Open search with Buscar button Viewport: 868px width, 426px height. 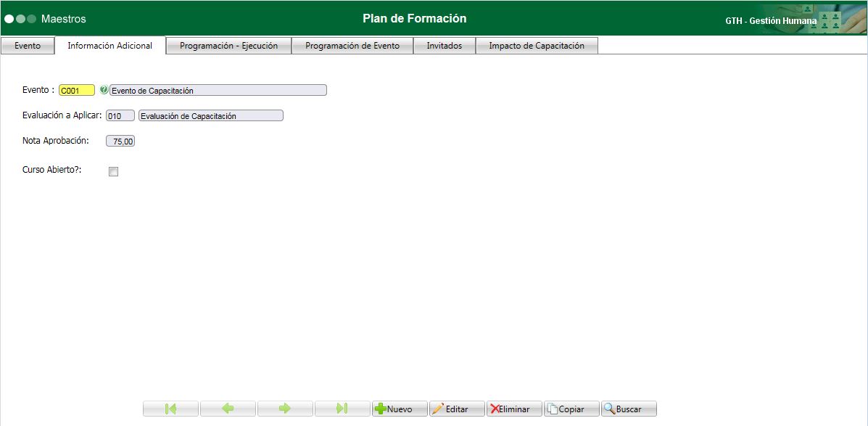[x=629, y=409]
